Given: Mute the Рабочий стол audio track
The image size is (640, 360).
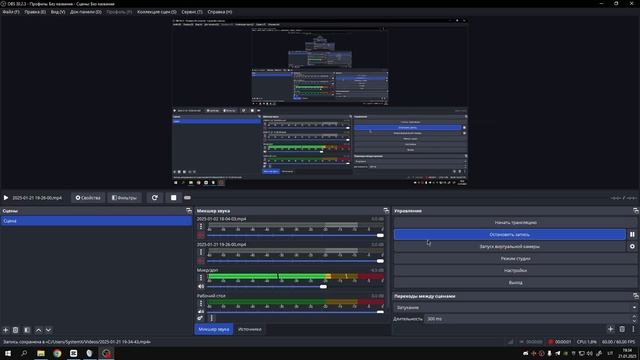Looking at the screenshot, I should click(x=200, y=312).
